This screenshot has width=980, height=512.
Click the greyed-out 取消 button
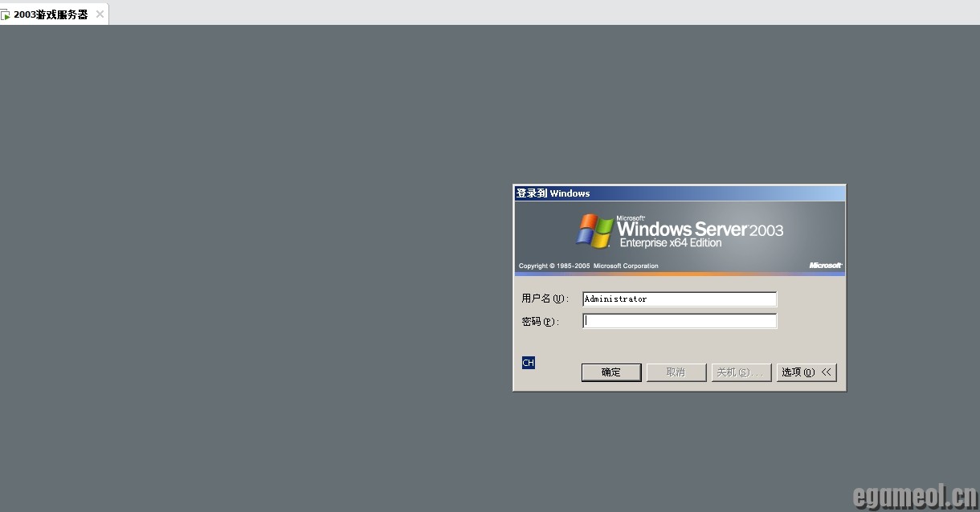[676, 372]
